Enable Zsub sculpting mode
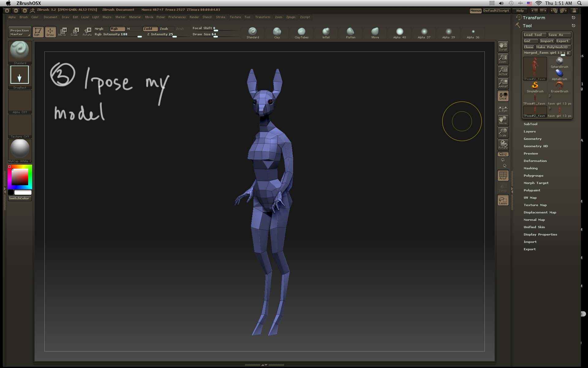Viewport: 588px width, 368px height. 164,29
